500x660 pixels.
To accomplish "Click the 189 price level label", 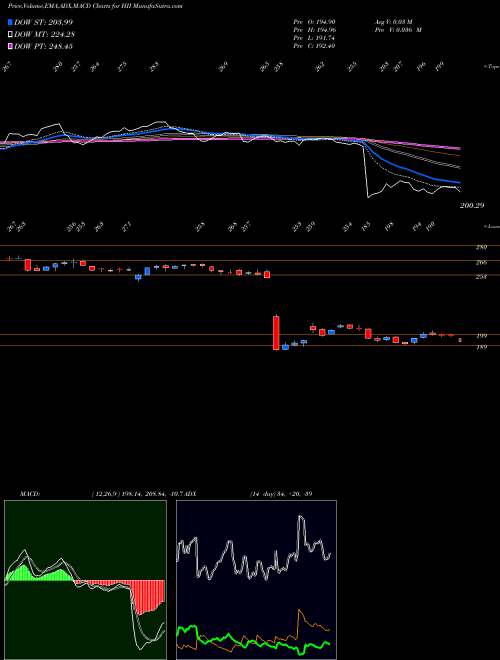I will click(x=481, y=347).
